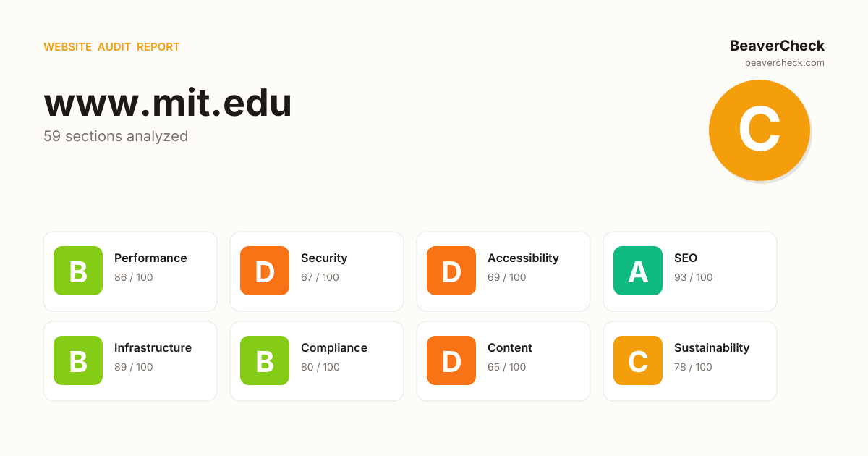Click the Content D grade badge

[451, 360]
